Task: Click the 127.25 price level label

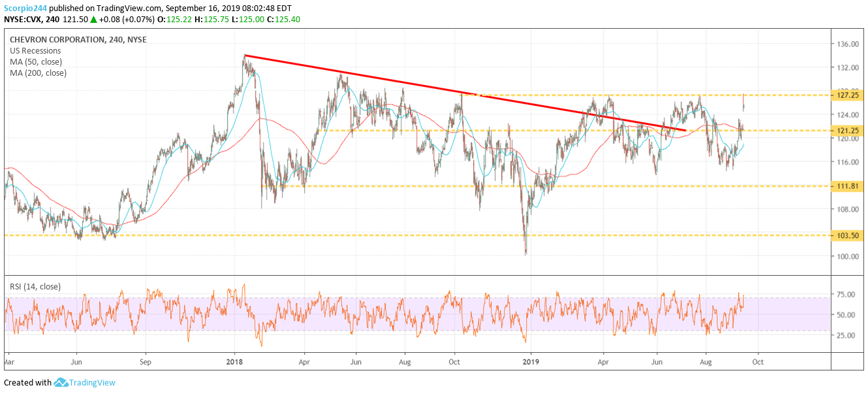Action: click(x=848, y=95)
